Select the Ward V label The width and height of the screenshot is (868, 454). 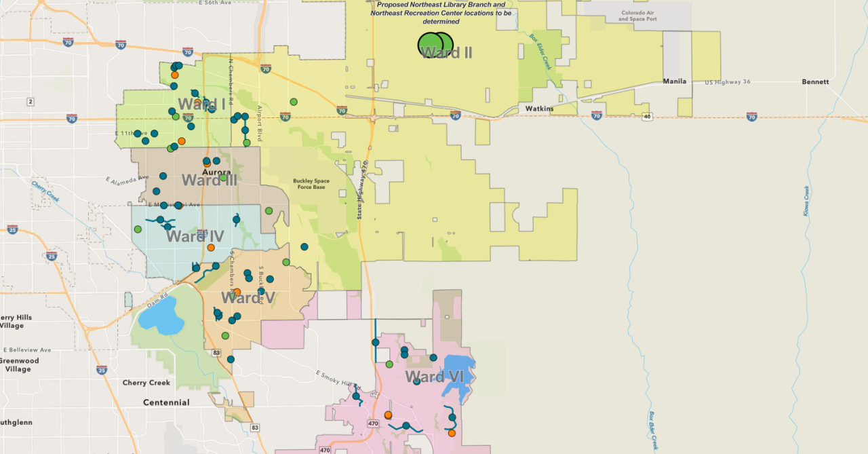click(x=248, y=297)
